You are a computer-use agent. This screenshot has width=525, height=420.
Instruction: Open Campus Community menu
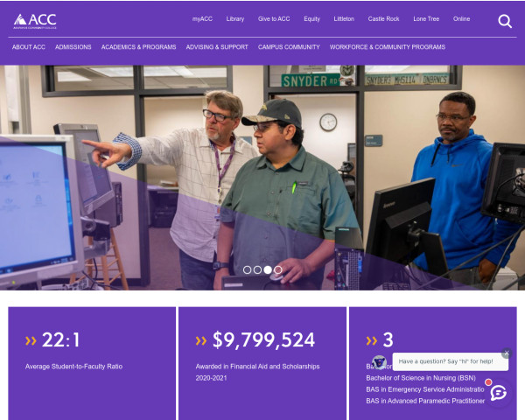289,47
